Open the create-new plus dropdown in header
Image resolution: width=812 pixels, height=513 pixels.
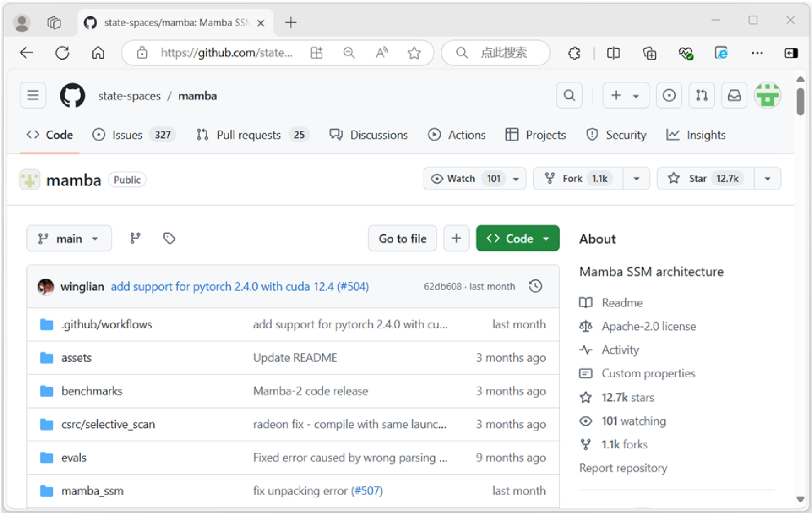click(626, 95)
